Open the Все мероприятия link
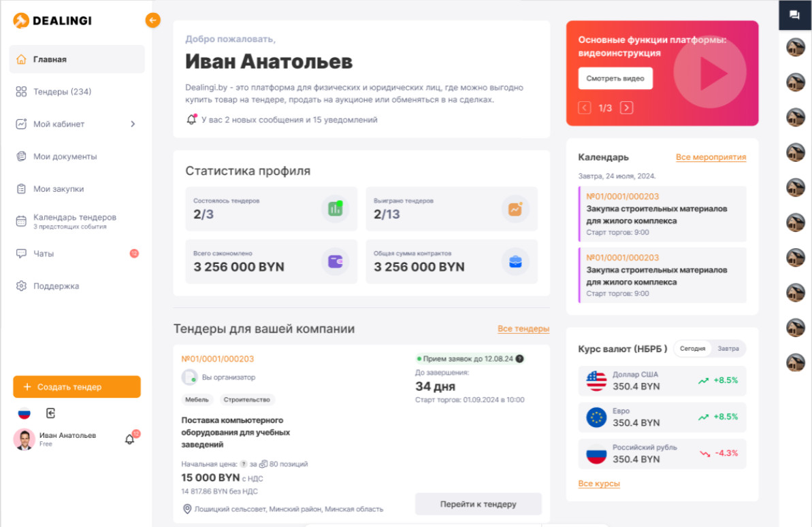Viewport: 812px width, 527px height. coord(711,157)
